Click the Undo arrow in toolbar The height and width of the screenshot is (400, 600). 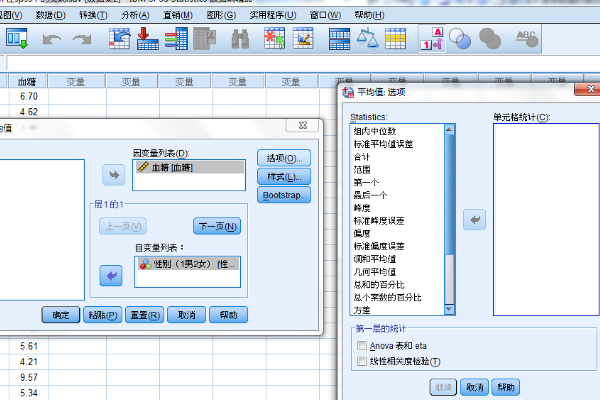[51, 39]
